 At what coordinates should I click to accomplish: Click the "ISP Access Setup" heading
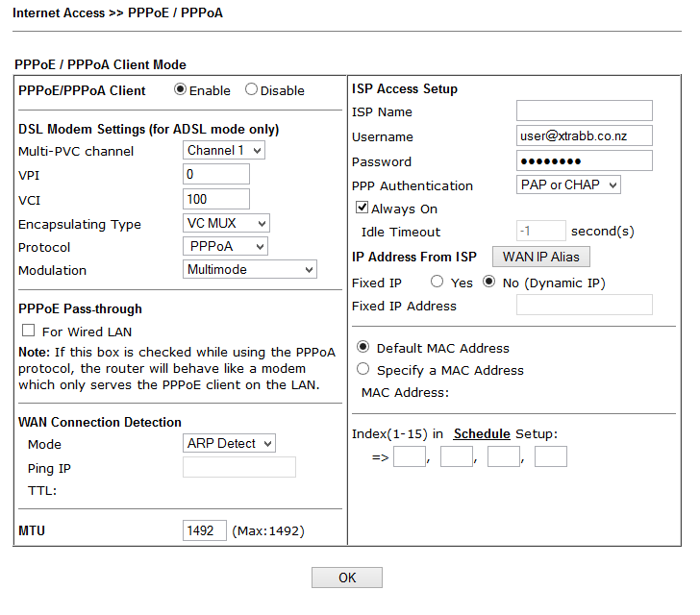click(x=405, y=88)
